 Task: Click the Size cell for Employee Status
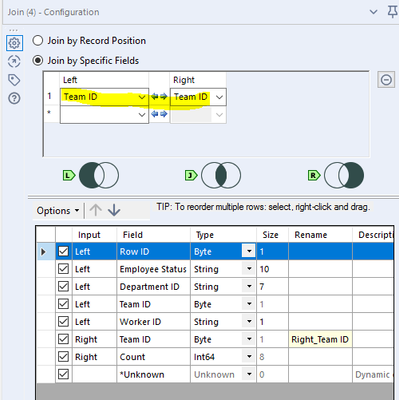click(272, 269)
